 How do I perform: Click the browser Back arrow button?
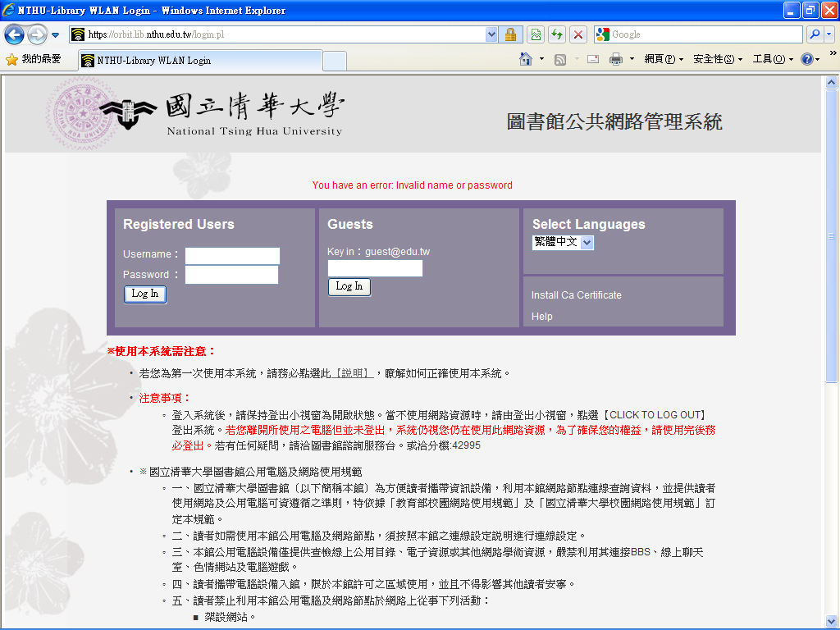point(15,34)
